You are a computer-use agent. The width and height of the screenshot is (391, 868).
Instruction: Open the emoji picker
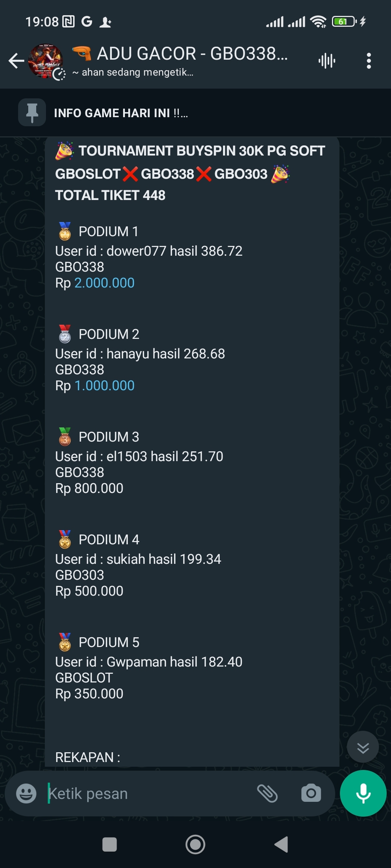(26, 793)
